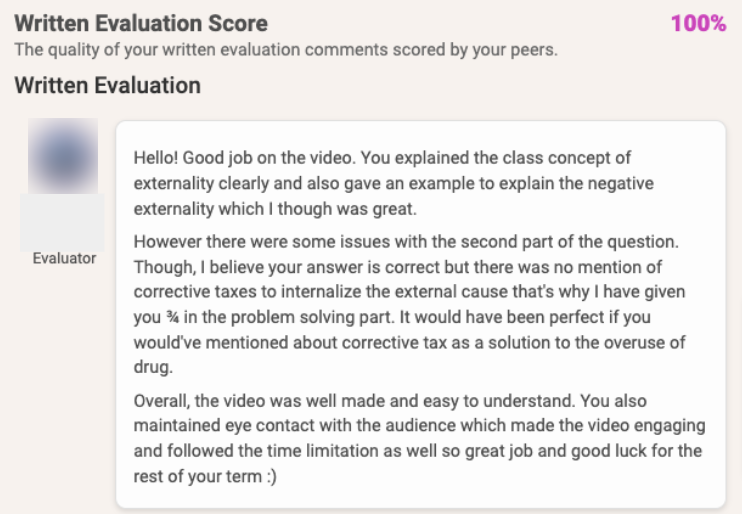Click the blurred evaluator avatar image
This screenshot has width=742, height=514.
(x=62, y=155)
